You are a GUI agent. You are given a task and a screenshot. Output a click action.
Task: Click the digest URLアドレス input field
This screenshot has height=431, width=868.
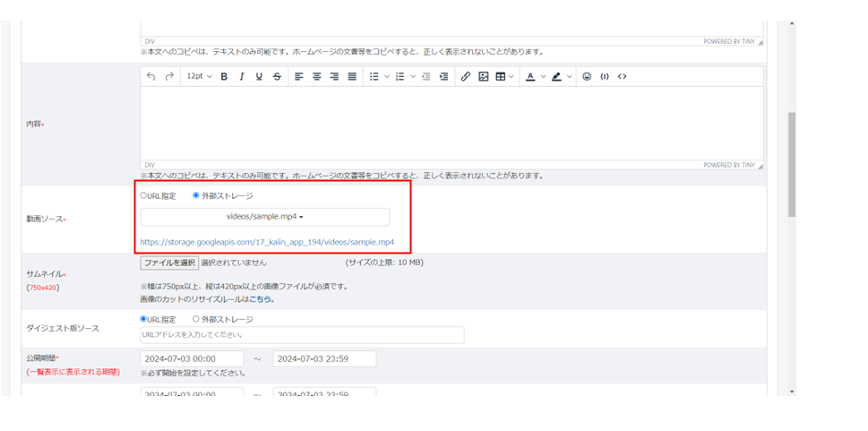click(x=302, y=335)
